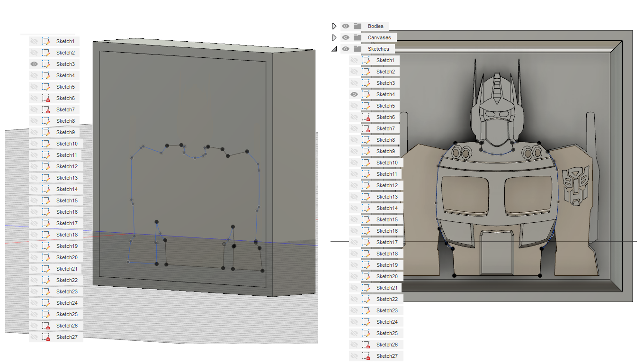This screenshot has width=644, height=364.
Task: Click the sketch icon beside Sketch14, right list
Action: coord(366,208)
